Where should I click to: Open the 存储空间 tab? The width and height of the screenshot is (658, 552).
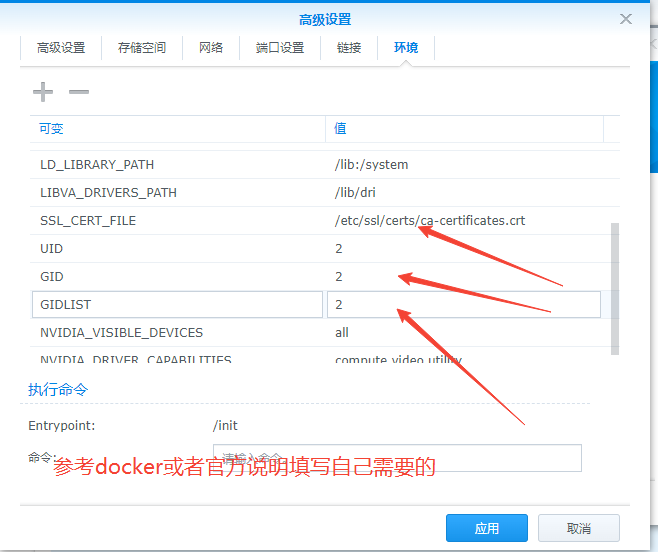click(142, 48)
